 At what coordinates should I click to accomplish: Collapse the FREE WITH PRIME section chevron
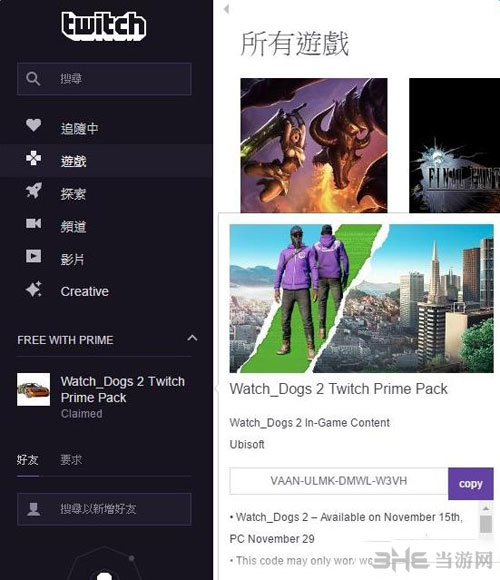click(192, 338)
